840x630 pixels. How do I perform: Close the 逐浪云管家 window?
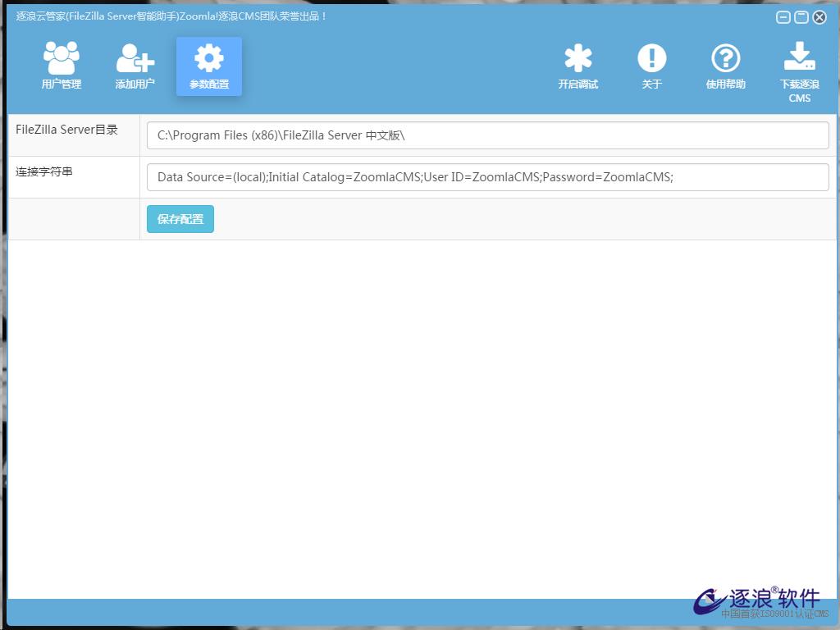[x=819, y=17]
